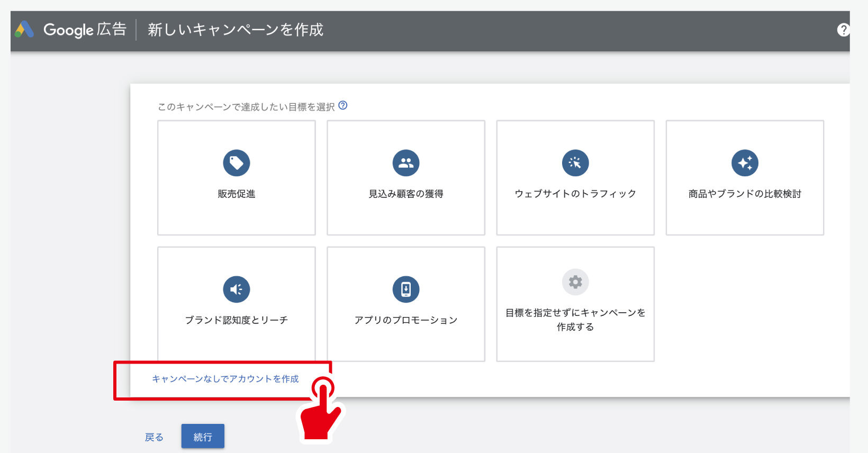The image size is (868, 453).
Task: Click the cursor click icon for website traffic
Action: pyautogui.click(x=575, y=163)
